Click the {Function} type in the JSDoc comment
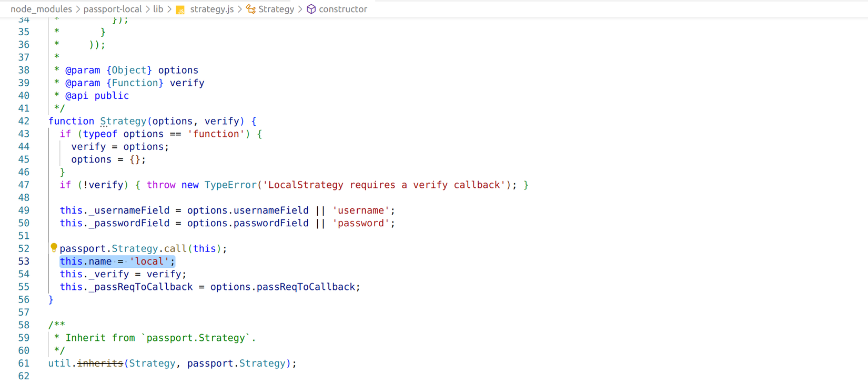868x383 pixels. pos(135,83)
